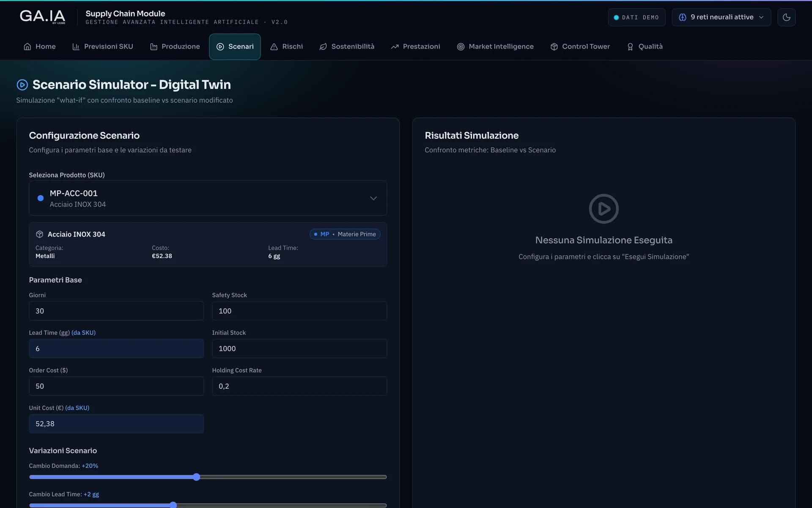Click the Supply Chain Module title
This screenshot has height=508, width=812.
(x=125, y=14)
